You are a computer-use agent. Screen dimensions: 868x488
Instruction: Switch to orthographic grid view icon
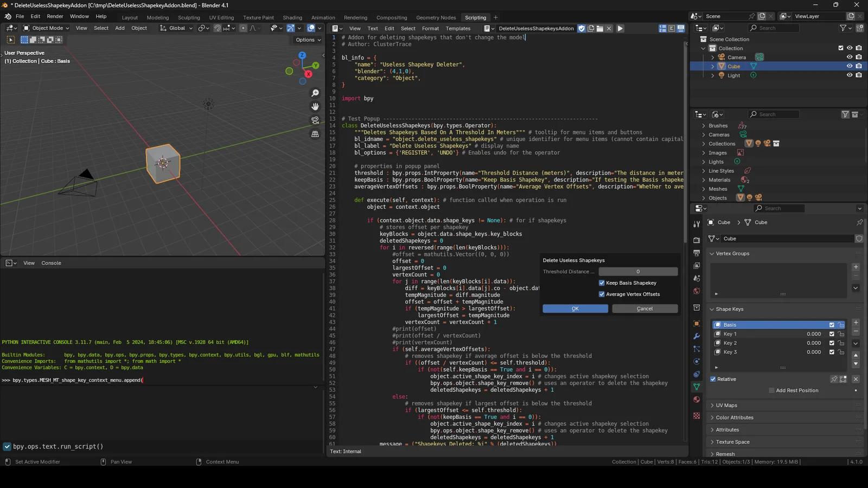[x=315, y=134]
